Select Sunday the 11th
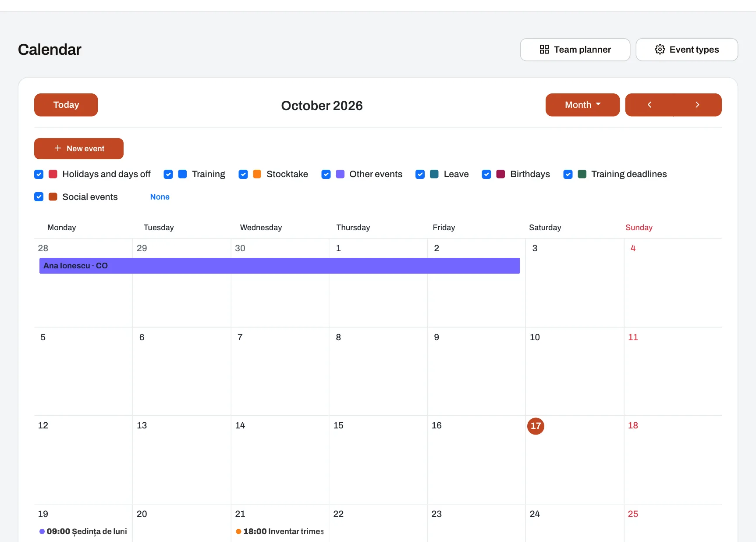Screen dimensions: 756x542 click(x=633, y=337)
